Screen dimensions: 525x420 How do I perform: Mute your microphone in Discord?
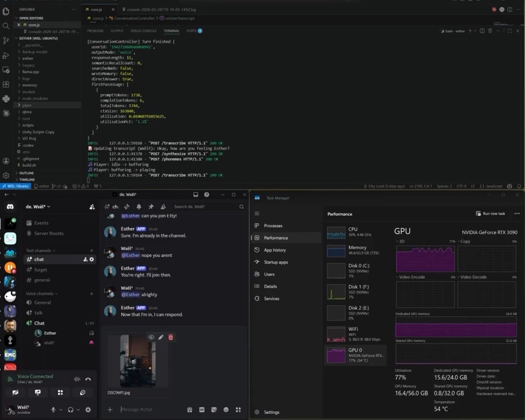tap(53, 409)
